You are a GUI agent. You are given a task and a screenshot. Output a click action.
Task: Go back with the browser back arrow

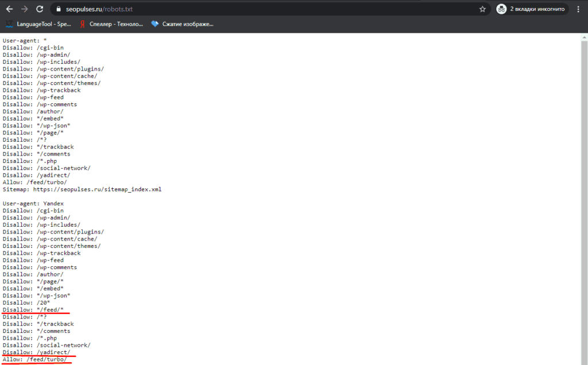pos(9,9)
